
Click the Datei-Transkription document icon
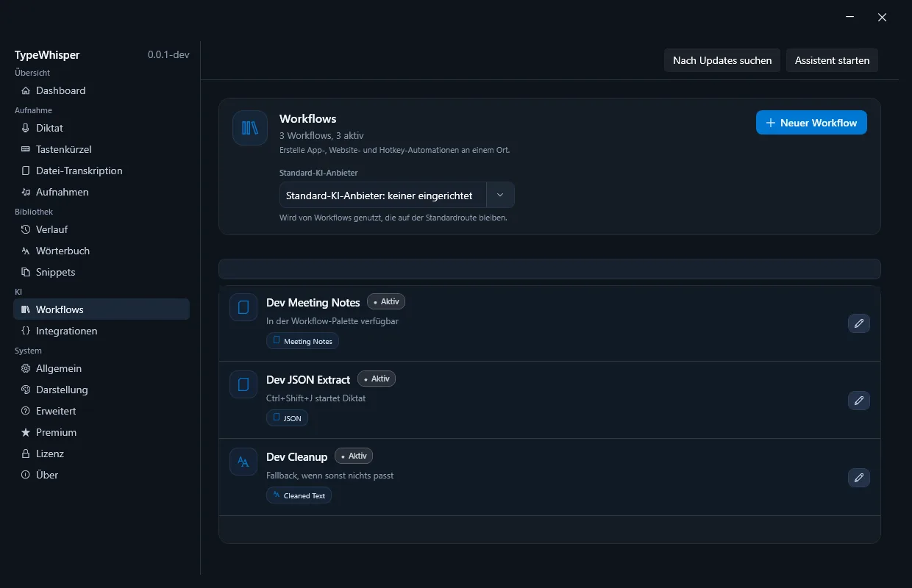click(x=26, y=171)
